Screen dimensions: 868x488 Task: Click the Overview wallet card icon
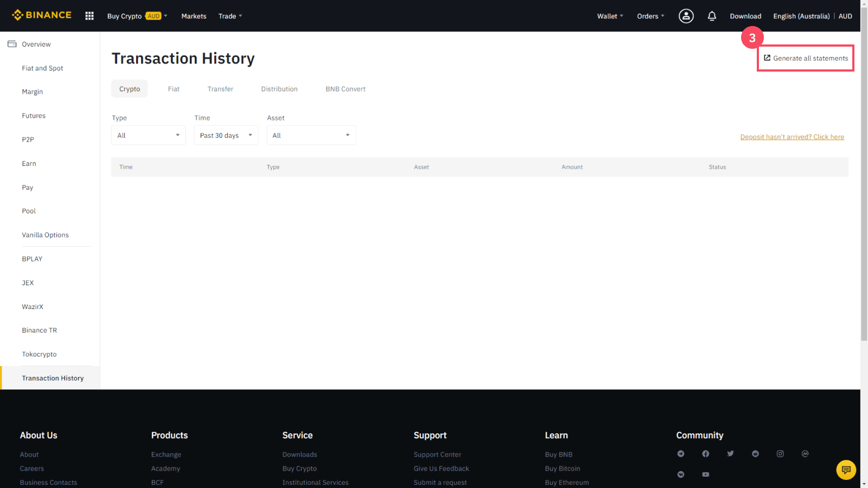tap(12, 44)
